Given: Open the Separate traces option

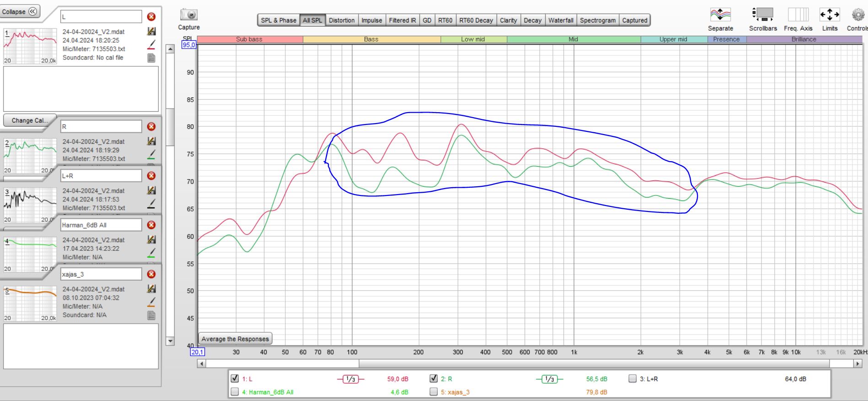Looking at the screenshot, I should [x=720, y=15].
